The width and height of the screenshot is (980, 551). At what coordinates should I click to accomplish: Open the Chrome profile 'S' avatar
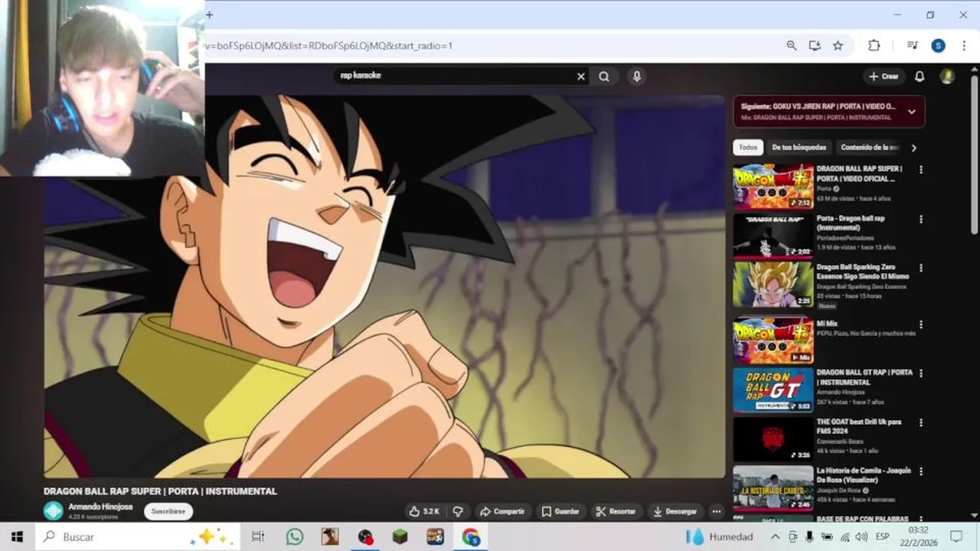(x=938, y=46)
